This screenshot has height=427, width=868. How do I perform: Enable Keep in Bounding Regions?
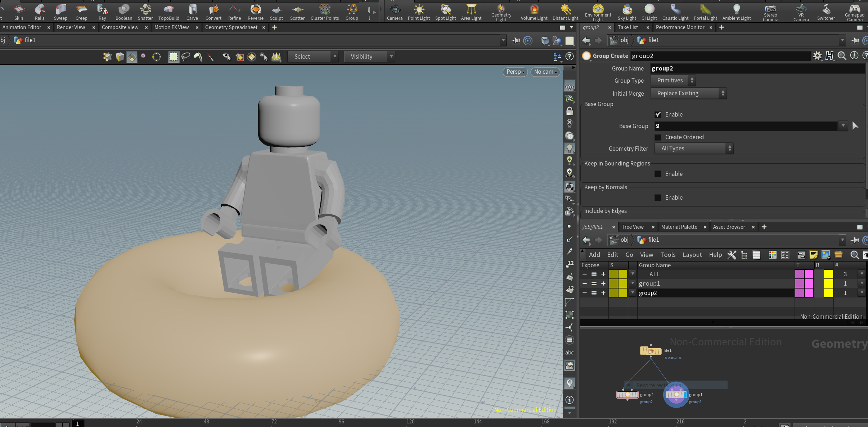(658, 174)
